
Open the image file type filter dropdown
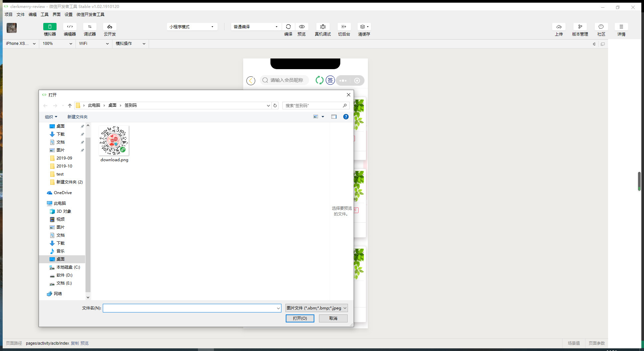tap(317, 308)
